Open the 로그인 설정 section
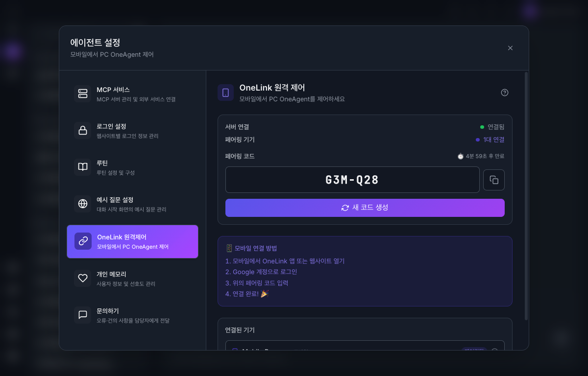The width and height of the screenshot is (588, 376). (132, 131)
